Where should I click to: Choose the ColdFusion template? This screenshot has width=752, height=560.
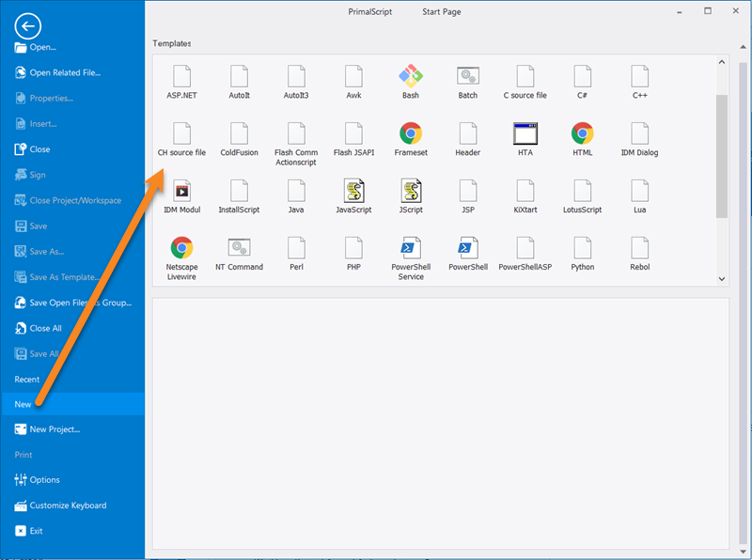pyautogui.click(x=239, y=139)
